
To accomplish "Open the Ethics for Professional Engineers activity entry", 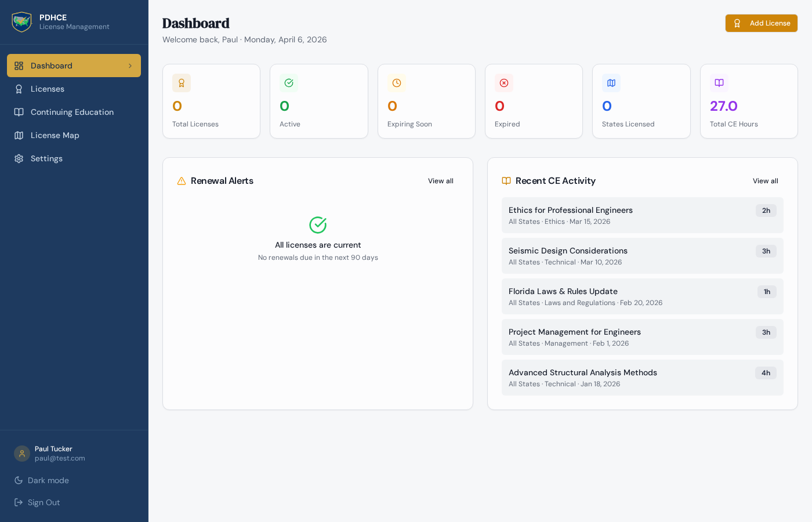I will (643, 215).
